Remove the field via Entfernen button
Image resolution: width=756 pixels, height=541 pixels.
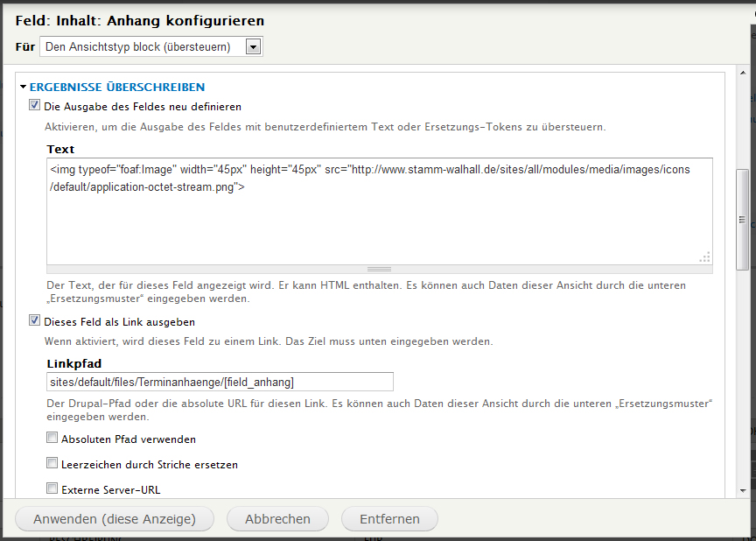(389, 519)
